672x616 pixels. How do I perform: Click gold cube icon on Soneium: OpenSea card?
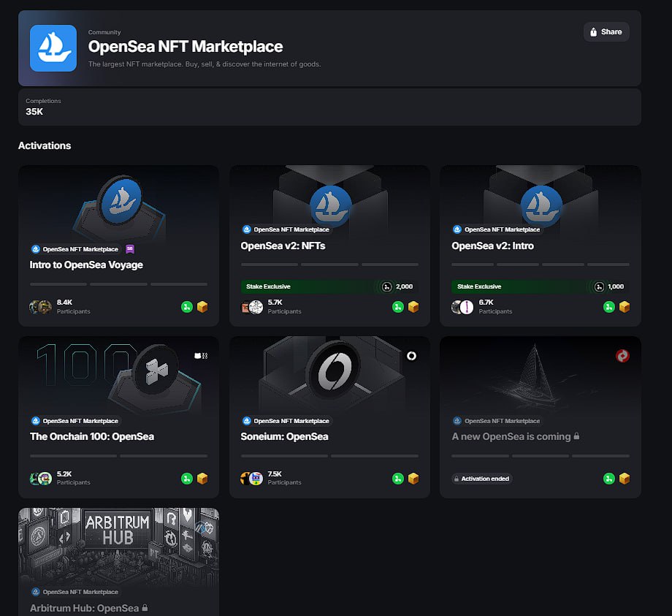[413, 479]
